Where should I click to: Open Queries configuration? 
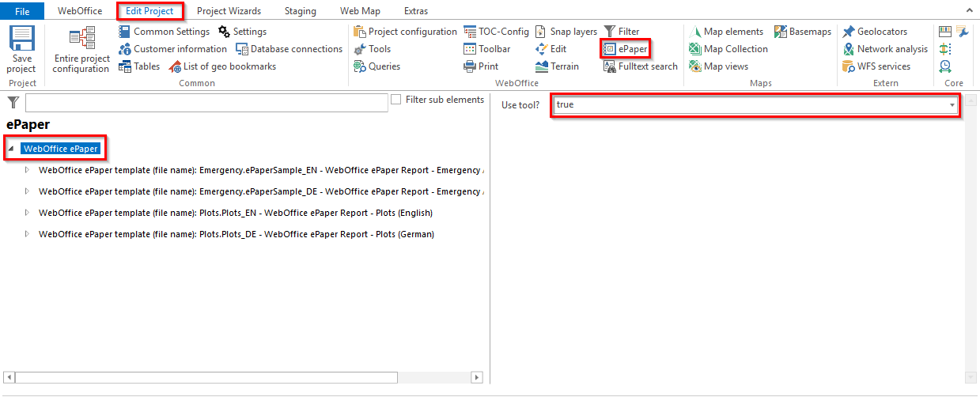click(376, 66)
